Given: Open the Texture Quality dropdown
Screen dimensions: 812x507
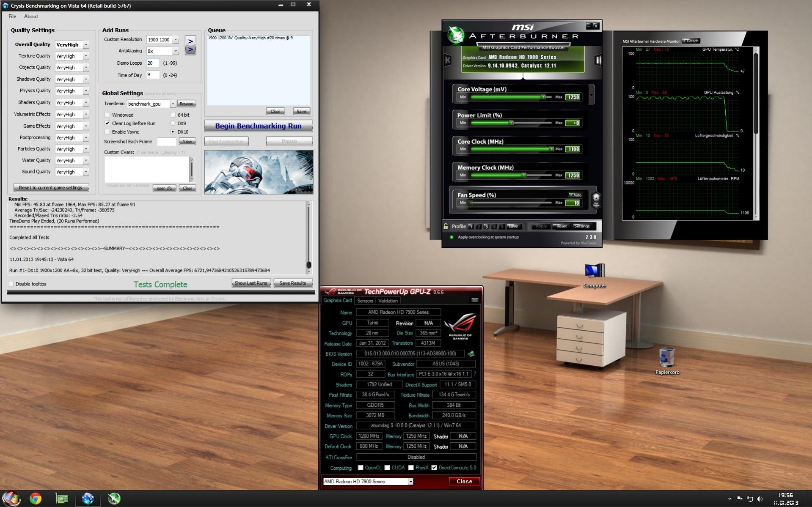Looking at the screenshot, I should point(86,56).
